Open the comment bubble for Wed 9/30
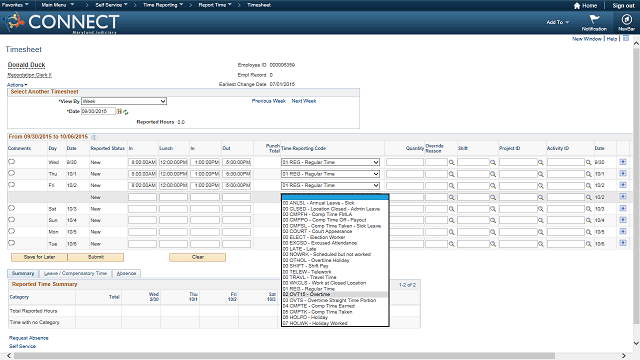 [11, 162]
